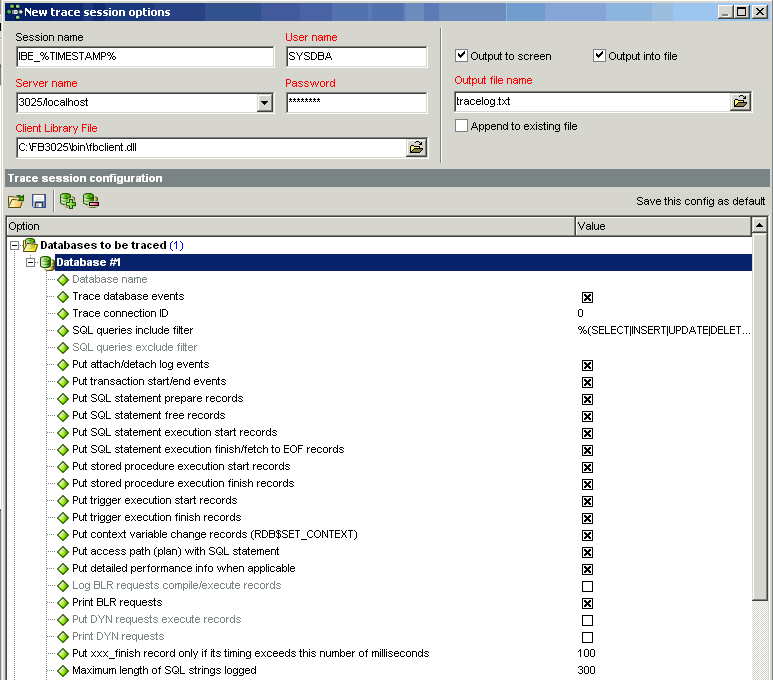This screenshot has width=773, height=680.
Task: Uncheck SQL execution finish/fetch to EOF records
Action: coord(587,450)
